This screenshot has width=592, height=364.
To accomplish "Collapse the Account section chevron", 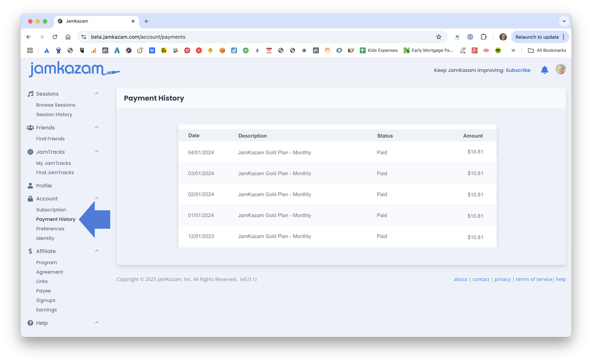I will 97,198.
